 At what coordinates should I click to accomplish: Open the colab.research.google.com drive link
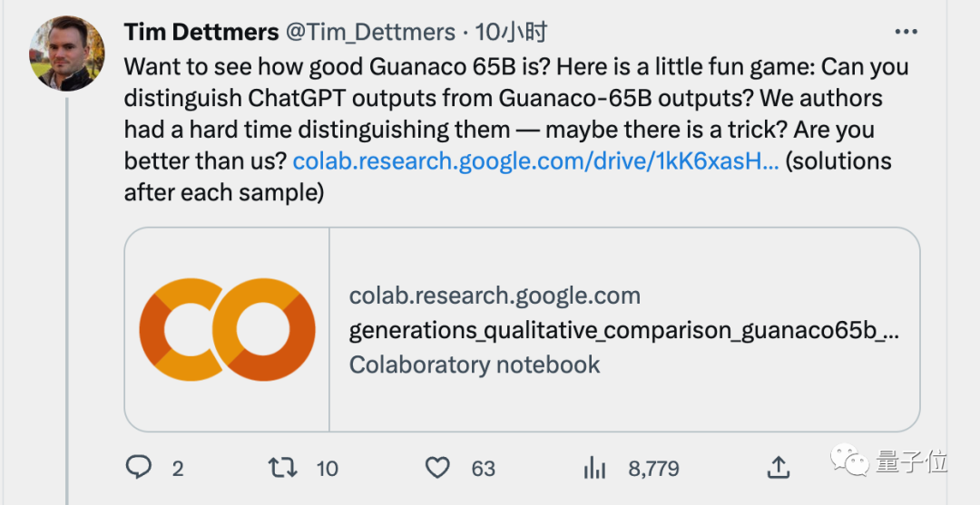(x=535, y=162)
